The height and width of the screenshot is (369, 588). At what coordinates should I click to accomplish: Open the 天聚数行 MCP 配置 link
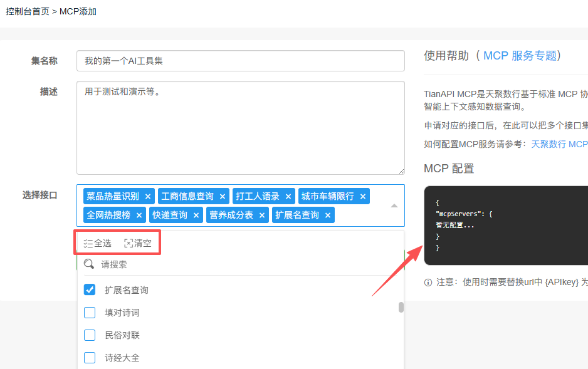click(559, 143)
